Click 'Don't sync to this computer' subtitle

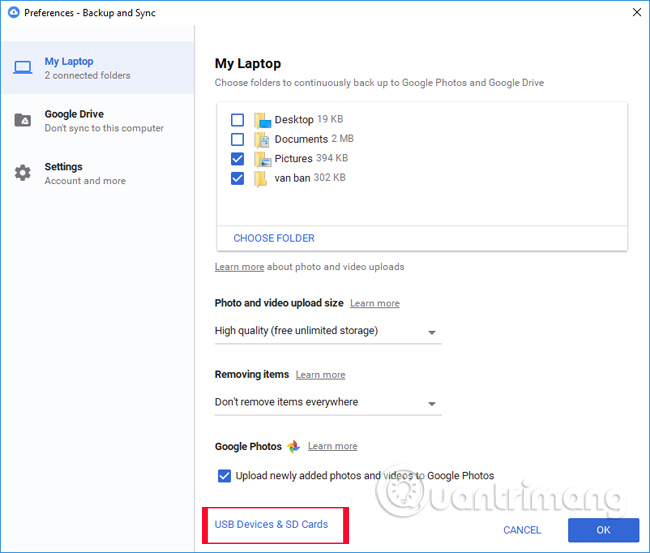104,129
